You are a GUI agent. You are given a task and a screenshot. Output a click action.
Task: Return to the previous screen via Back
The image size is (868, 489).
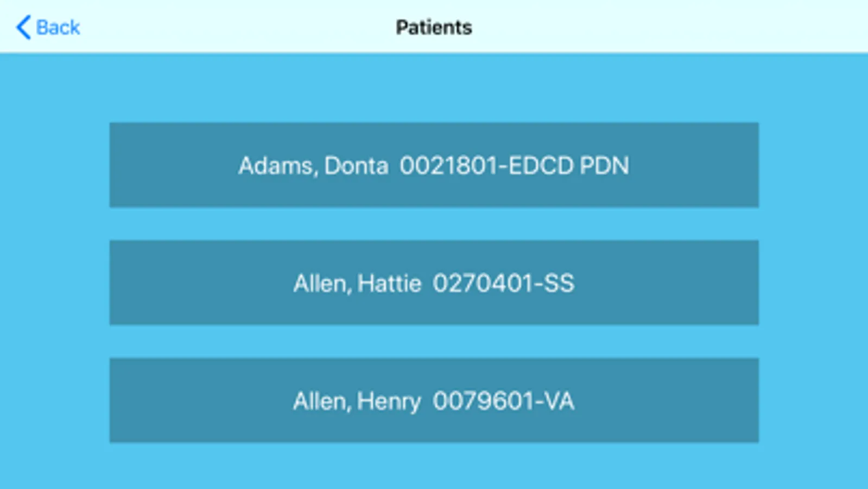[48, 27]
